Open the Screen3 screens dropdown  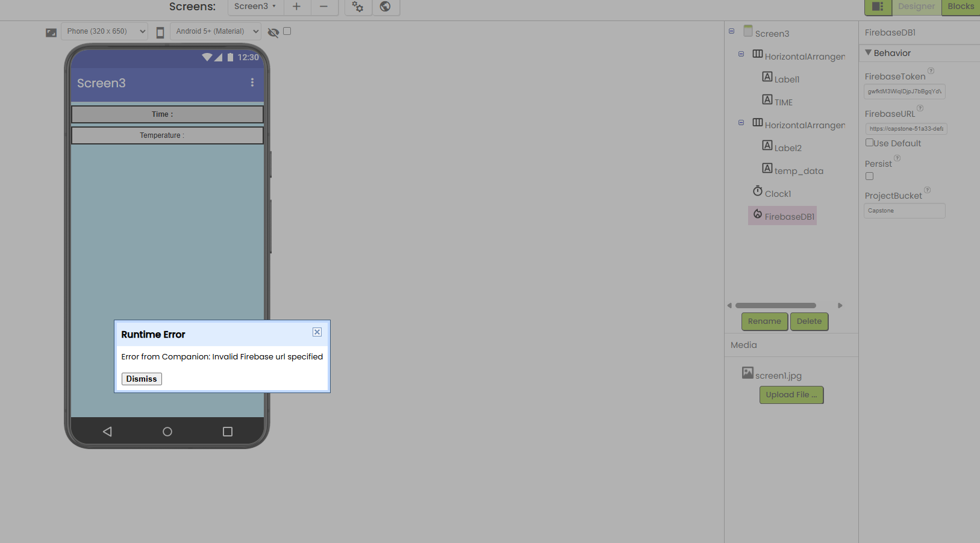coord(255,7)
